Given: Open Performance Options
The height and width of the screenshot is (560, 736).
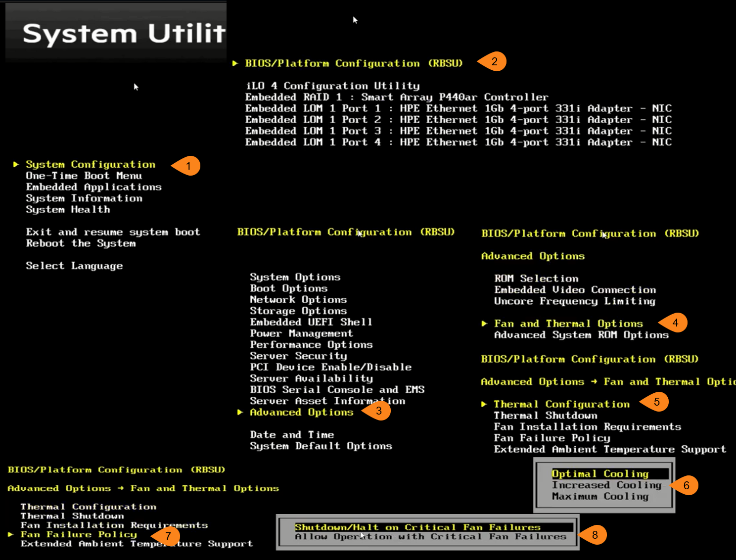Looking at the screenshot, I should point(311,345).
